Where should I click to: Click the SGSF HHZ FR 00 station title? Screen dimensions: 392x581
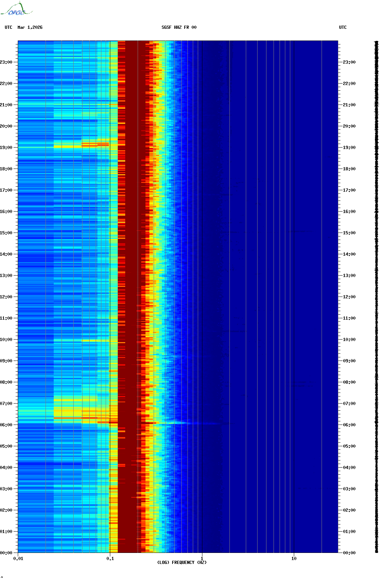pyautogui.click(x=179, y=27)
